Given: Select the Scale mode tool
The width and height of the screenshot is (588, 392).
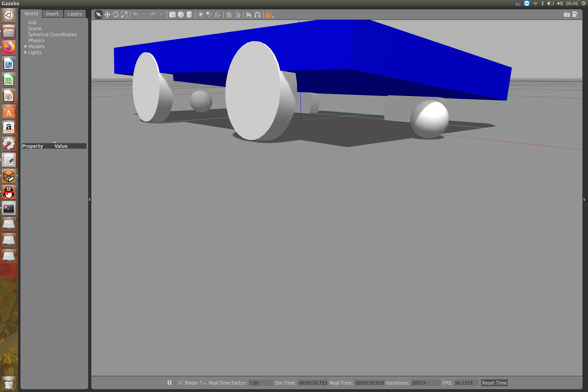Looking at the screenshot, I should click(x=124, y=15).
